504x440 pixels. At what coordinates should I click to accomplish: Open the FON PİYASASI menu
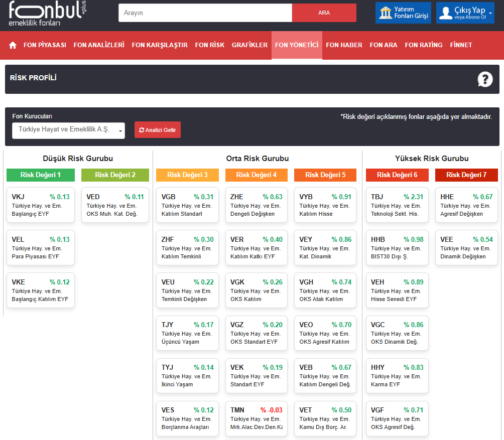click(45, 45)
